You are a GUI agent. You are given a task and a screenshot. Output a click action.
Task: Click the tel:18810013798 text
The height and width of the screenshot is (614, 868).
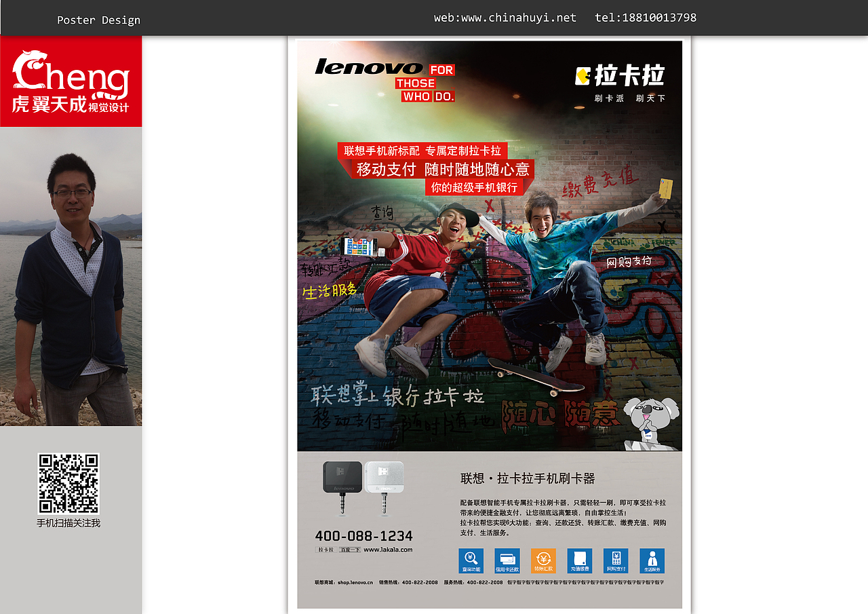tap(646, 18)
